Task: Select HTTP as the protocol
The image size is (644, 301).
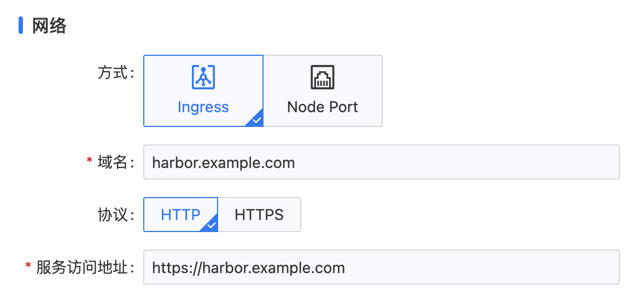Action: [180, 215]
